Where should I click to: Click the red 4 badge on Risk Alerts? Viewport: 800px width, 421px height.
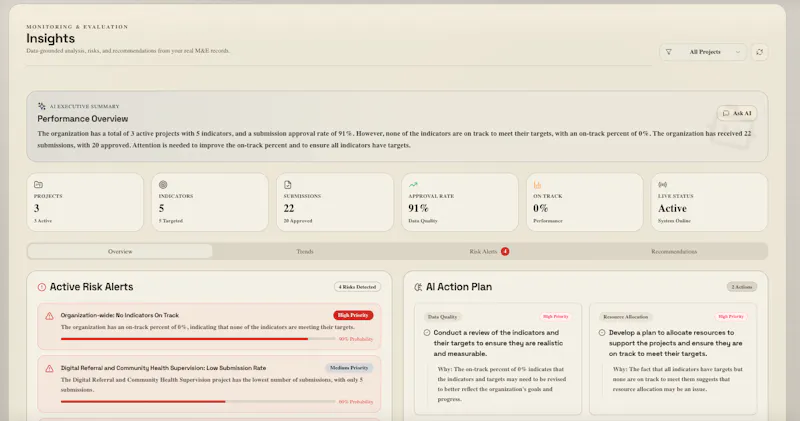[505, 252]
